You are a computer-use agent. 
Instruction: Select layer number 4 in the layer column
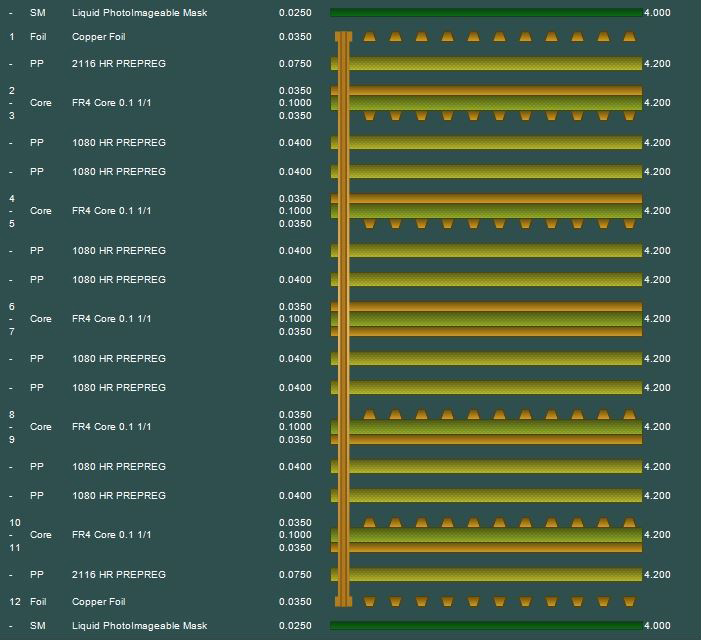12,198
